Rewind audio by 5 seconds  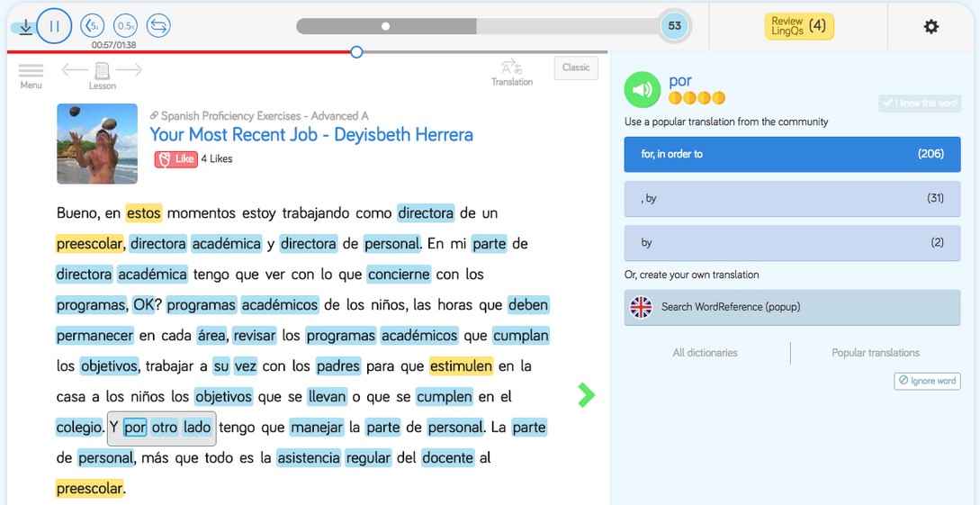pyautogui.click(x=92, y=26)
